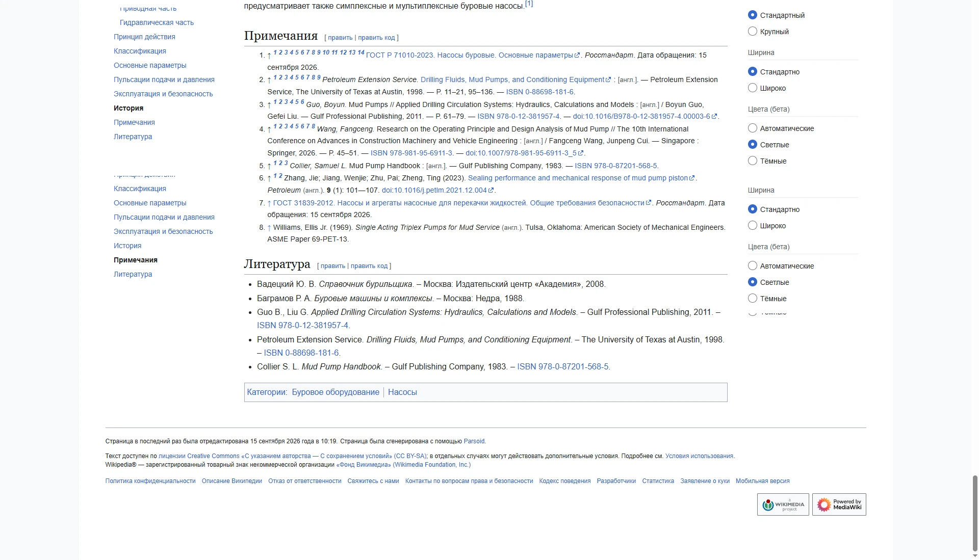Open Гидравлическая часть in the contents
This screenshot has width=979, height=560.
[x=157, y=22]
